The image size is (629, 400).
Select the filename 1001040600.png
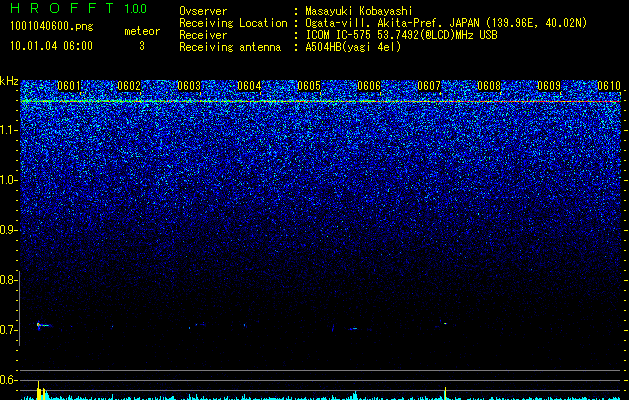pyautogui.click(x=52, y=27)
